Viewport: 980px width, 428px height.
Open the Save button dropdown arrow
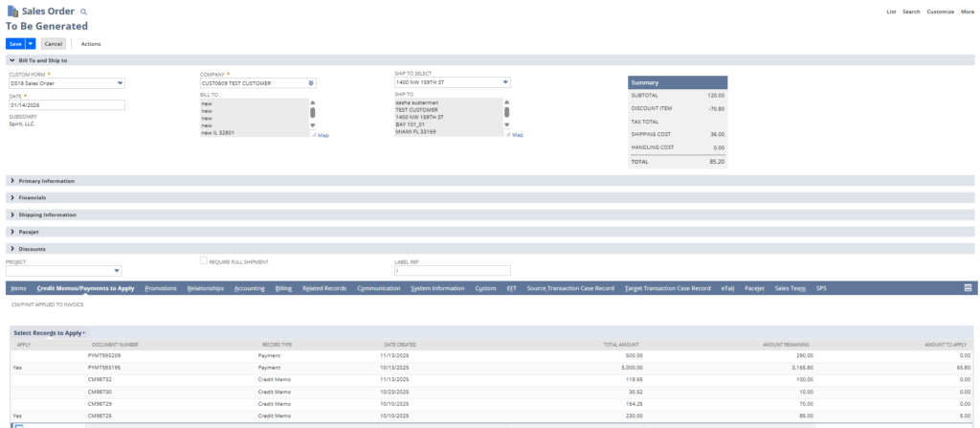31,43
